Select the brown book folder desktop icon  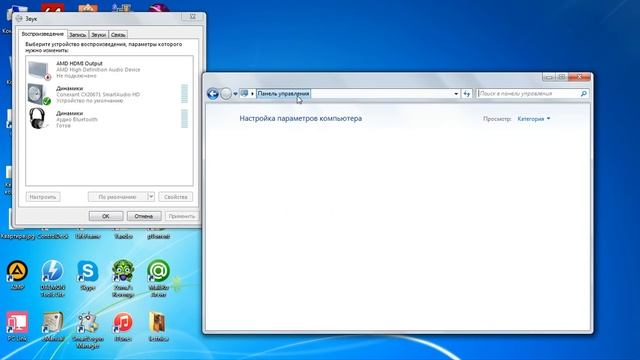click(158, 323)
